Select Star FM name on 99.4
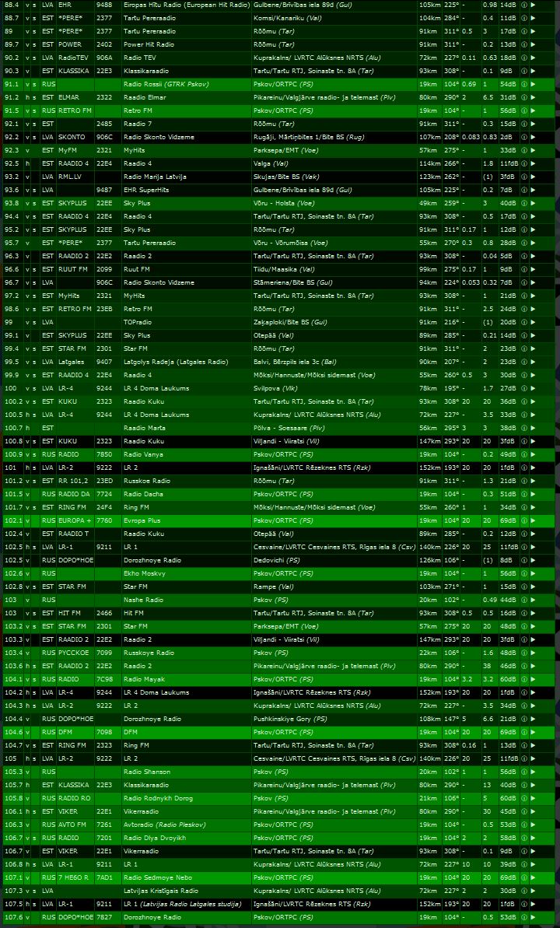The image size is (560, 928). point(135,348)
